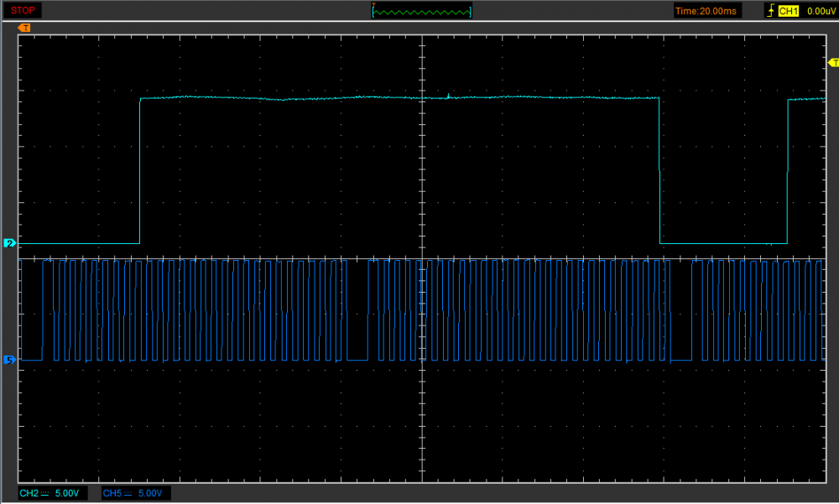This screenshot has height=504, width=839.
Task: Toggle the STOP acquisition status indicator
Action: [x=23, y=10]
